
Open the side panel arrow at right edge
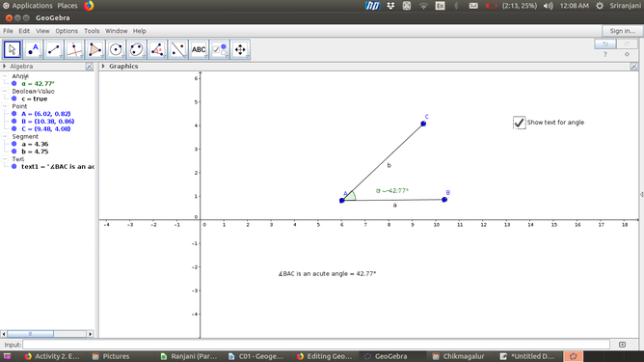coord(641,195)
